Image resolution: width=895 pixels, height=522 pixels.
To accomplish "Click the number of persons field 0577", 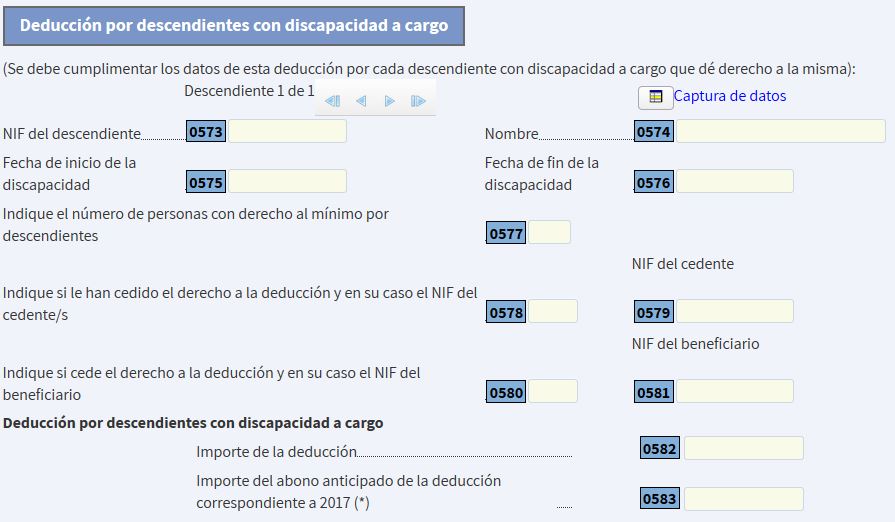I will [548, 233].
